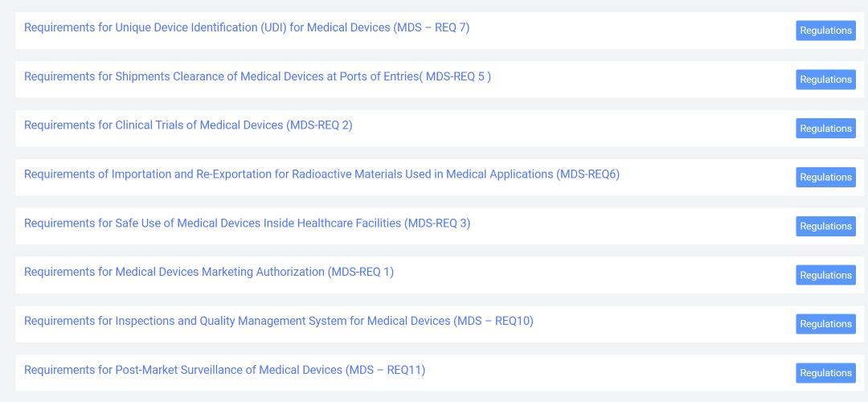Open the Shipments Clearance at Ports requirements link
The height and width of the screenshot is (402, 868).
click(x=257, y=76)
